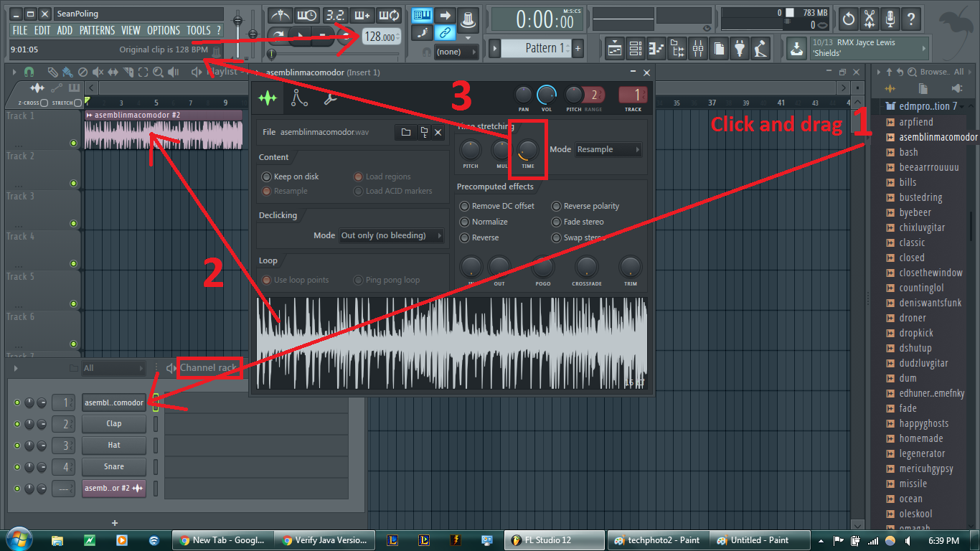
Task: Open the FILE menu
Action: [20, 30]
